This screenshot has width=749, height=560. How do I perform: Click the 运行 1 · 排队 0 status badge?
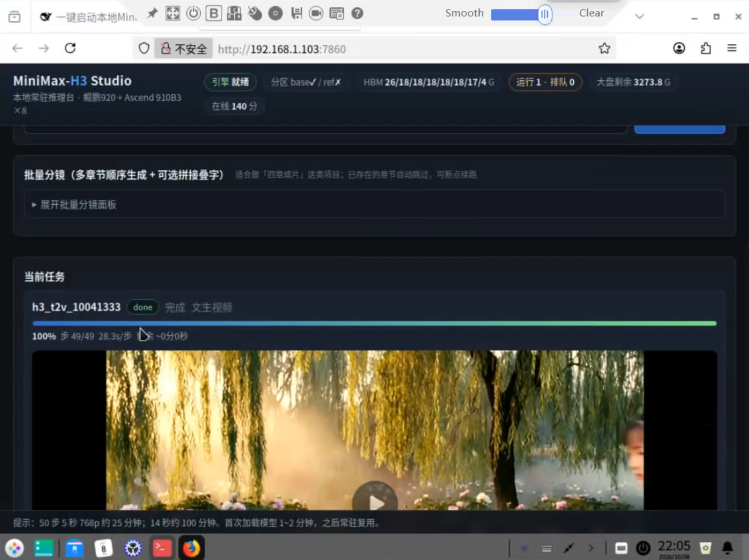[x=545, y=82]
